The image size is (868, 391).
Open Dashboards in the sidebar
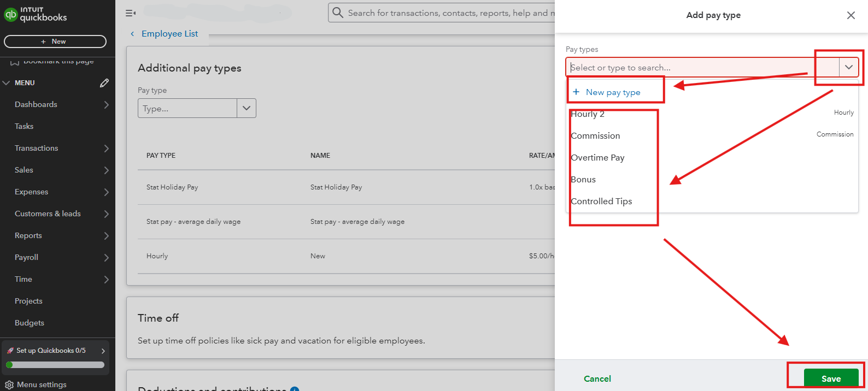[x=36, y=104]
